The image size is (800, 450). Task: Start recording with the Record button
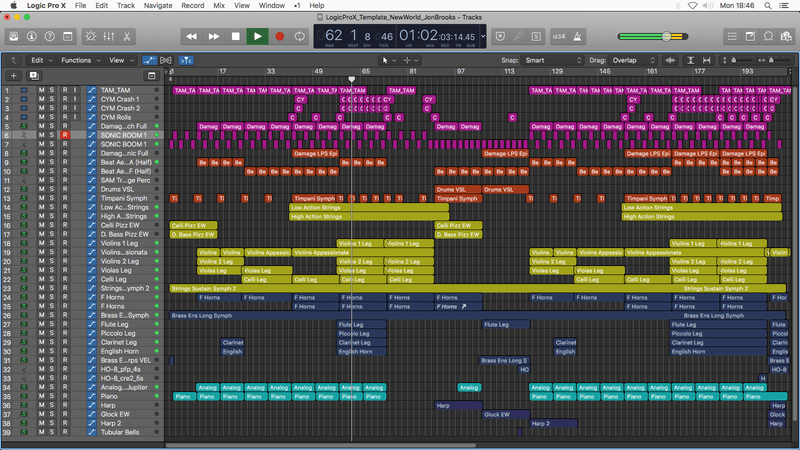(x=280, y=37)
